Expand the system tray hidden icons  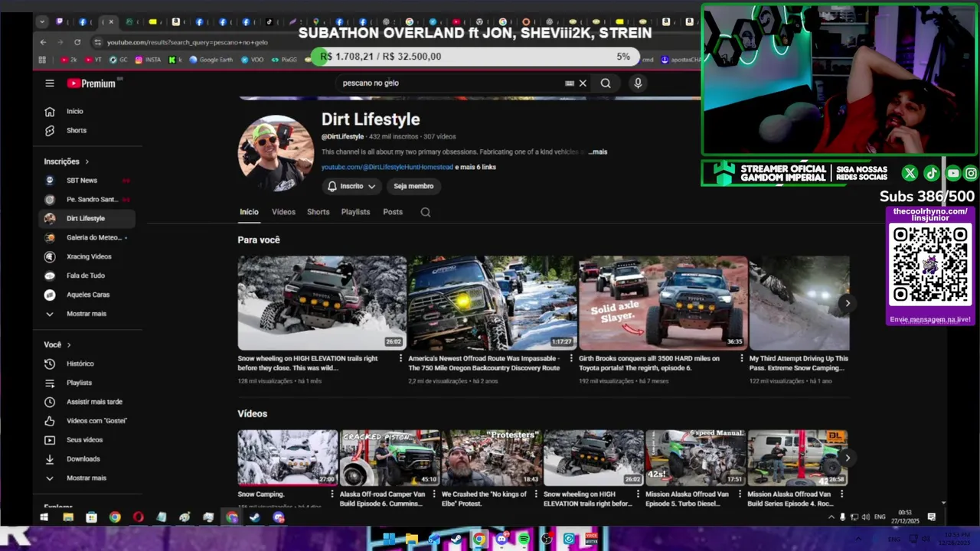pos(831,517)
